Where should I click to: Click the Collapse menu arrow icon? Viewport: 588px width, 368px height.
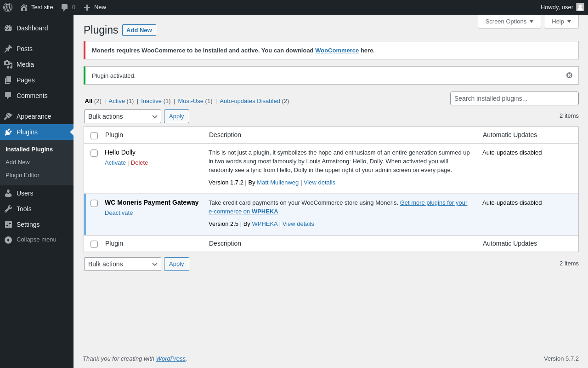click(x=8, y=240)
